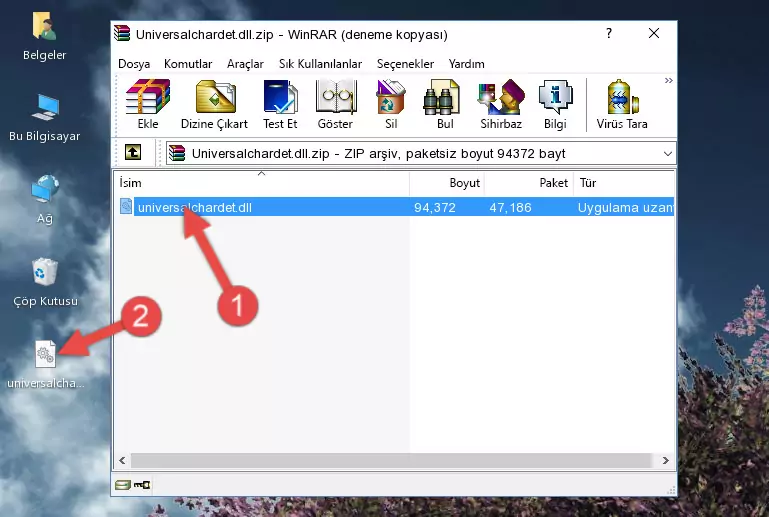
Task: Open the archive path dropdown
Action: click(667, 154)
